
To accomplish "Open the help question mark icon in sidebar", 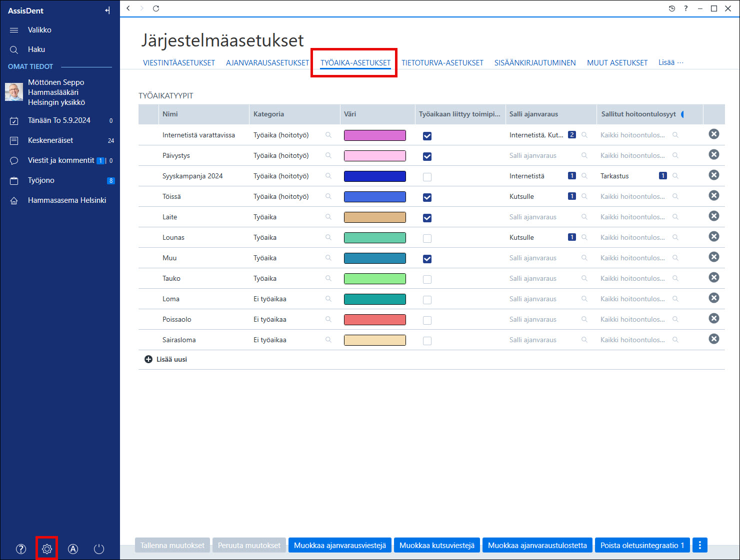I will coord(21,549).
